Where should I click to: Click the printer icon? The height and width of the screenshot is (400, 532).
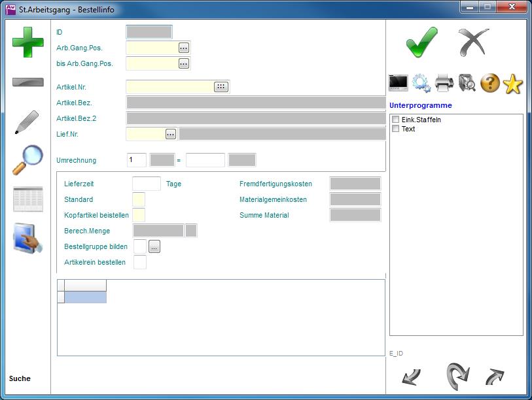click(444, 83)
